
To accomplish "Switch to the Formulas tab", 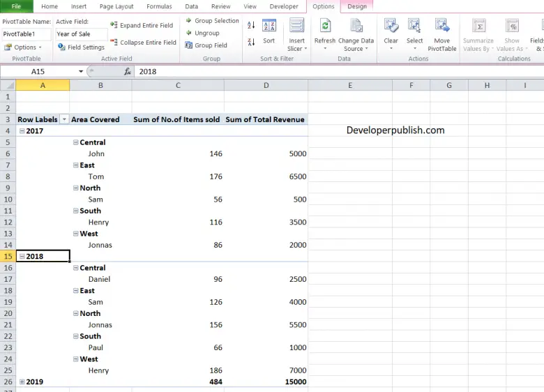I will click(x=159, y=6).
